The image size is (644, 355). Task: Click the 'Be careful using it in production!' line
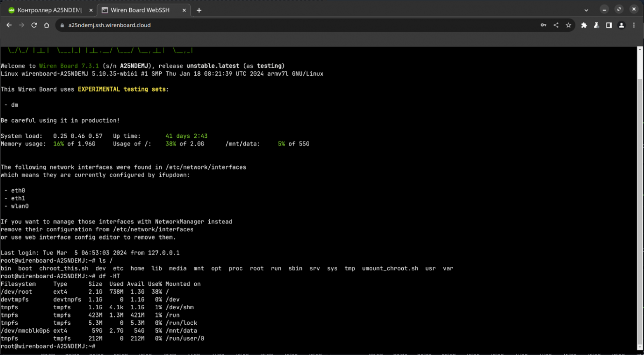pyautogui.click(x=60, y=120)
